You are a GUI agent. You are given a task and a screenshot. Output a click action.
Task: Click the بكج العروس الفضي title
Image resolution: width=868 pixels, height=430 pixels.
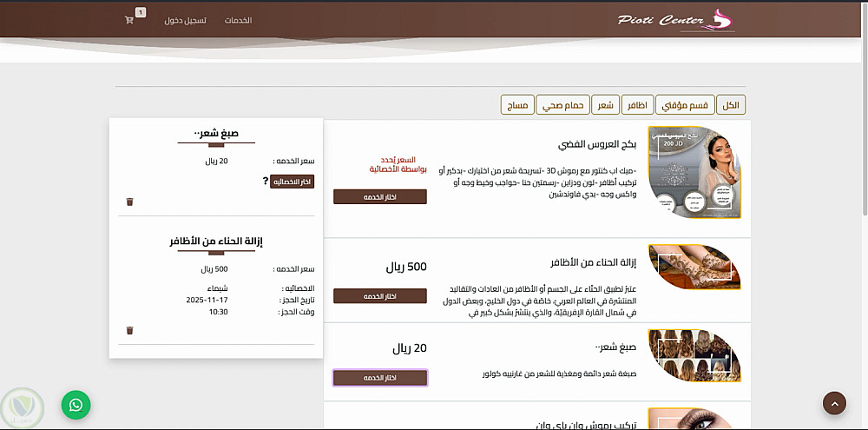(597, 144)
